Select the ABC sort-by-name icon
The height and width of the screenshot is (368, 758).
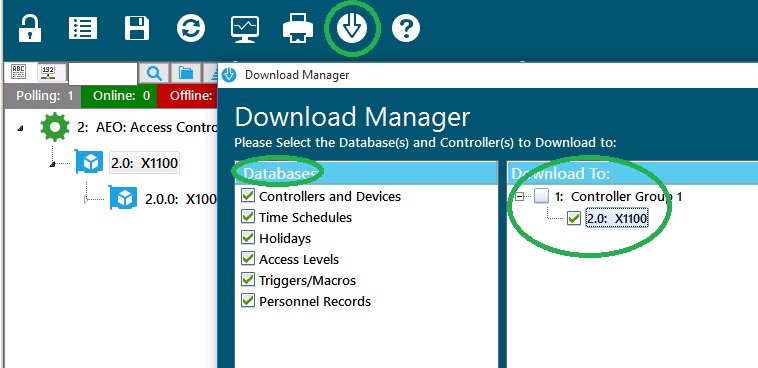[18, 73]
